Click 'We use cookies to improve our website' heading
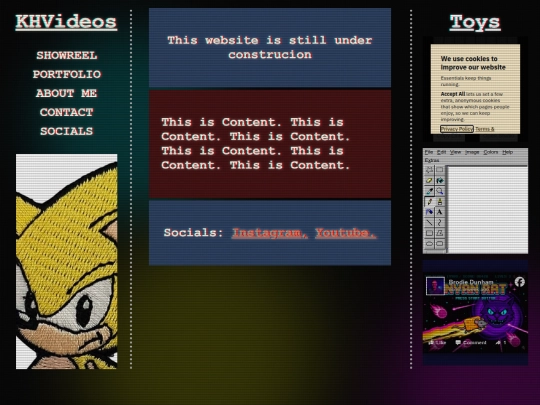Screen dimensions: 540x405 point(473,63)
